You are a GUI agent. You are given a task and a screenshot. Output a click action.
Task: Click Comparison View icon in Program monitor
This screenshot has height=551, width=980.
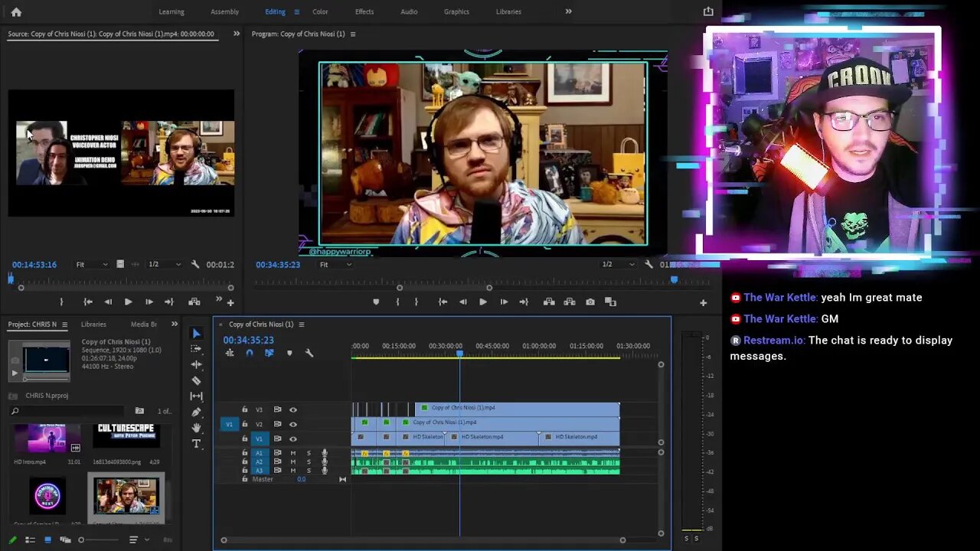pos(610,302)
